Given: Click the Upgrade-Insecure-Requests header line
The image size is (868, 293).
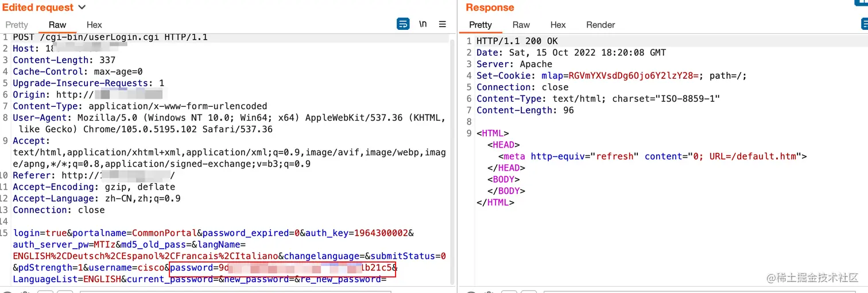Looking at the screenshot, I should click(88, 83).
